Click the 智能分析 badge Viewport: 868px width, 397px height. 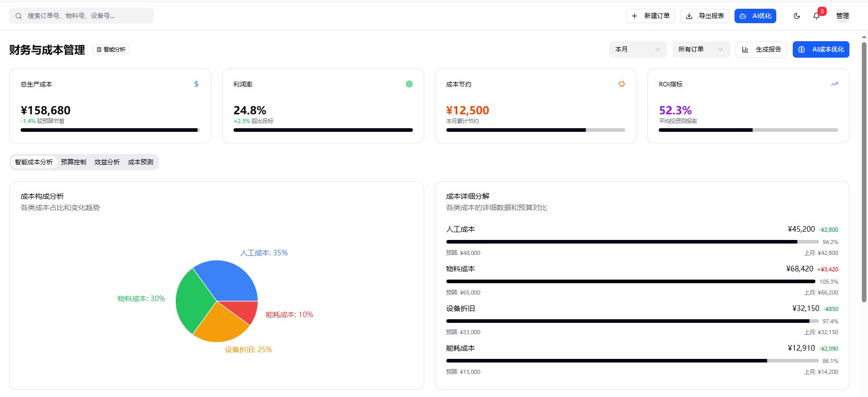pyautogui.click(x=111, y=49)
